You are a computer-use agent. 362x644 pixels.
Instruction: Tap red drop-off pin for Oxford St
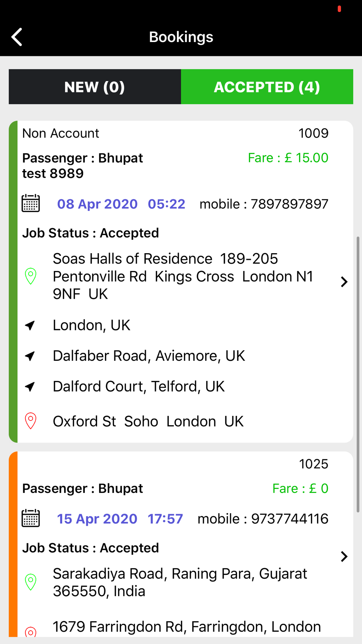point(31,421)
